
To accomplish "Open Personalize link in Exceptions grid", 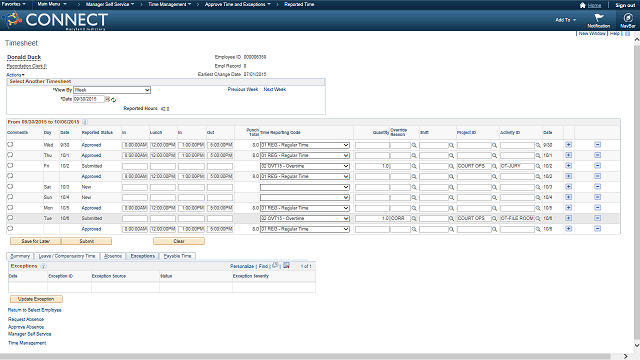I will (x=242, y=266).
